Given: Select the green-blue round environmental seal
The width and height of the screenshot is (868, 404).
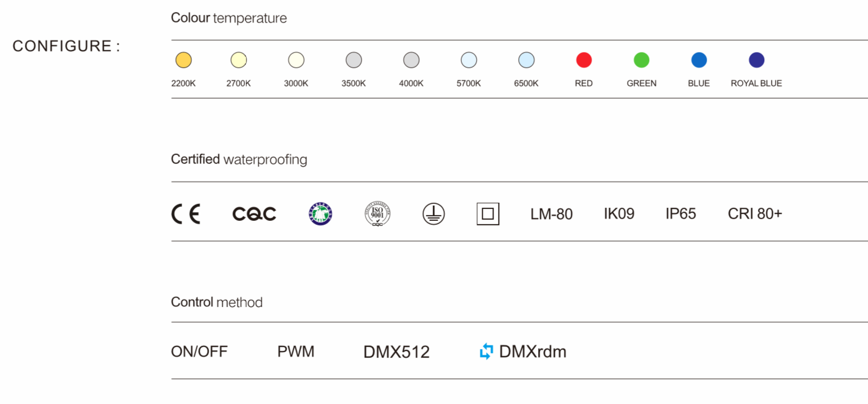Looking at the screenshot, I should (320, 214).
